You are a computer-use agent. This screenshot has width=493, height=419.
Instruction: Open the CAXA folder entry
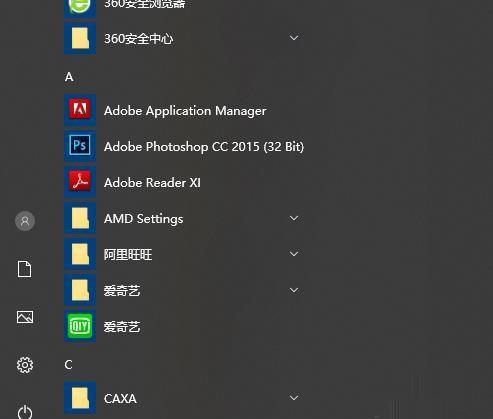click(184, 398)
